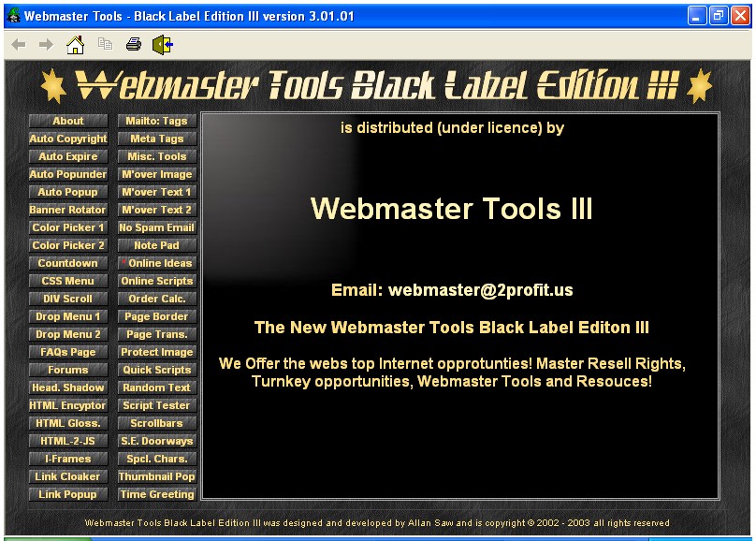Click the Copy icon in the toolbar
This screenshot has width=756, height=541.
tap(105, 44)
